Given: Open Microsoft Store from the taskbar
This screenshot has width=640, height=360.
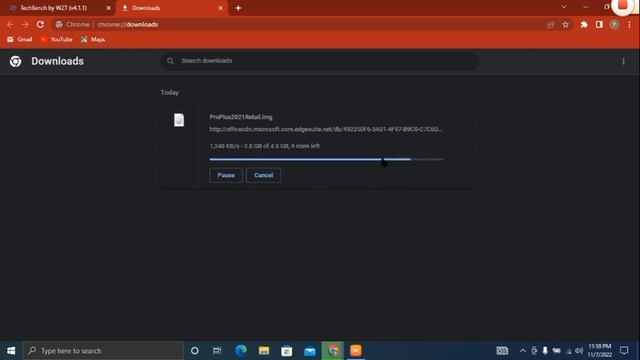Looking at the screenshot, I should coord(287,351).
